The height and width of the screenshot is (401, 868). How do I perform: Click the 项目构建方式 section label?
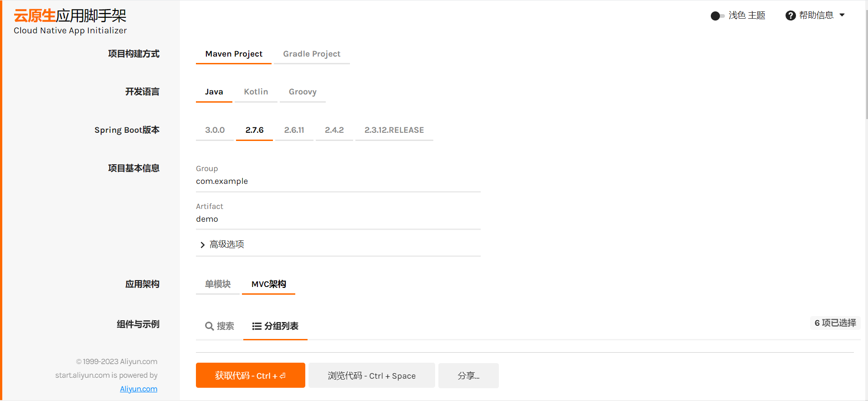click(134, 54)
